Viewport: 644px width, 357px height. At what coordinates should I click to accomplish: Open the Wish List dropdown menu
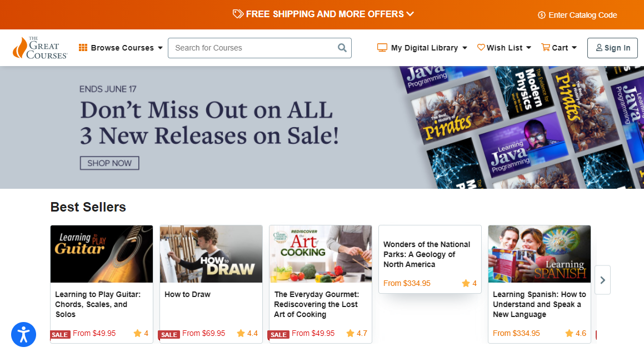pyautogui.click(x=505, y=48)
